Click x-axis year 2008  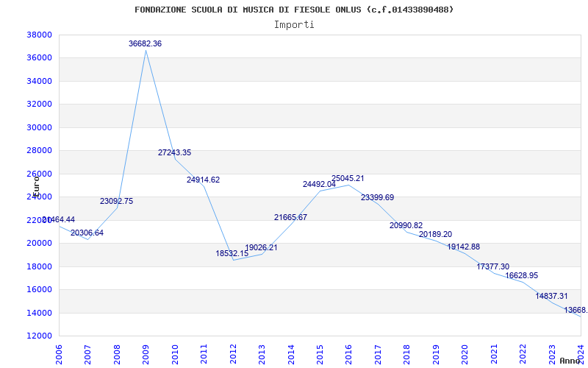(x=117, y=354)
